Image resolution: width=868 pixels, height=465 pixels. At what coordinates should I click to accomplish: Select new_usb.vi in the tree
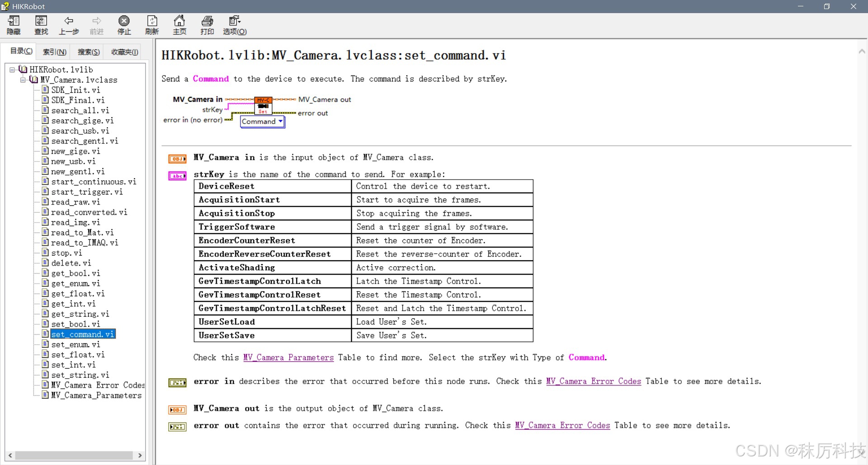point(73,161)
